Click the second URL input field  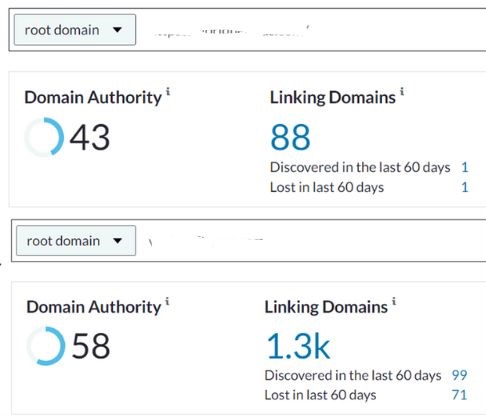pos(311,240)
